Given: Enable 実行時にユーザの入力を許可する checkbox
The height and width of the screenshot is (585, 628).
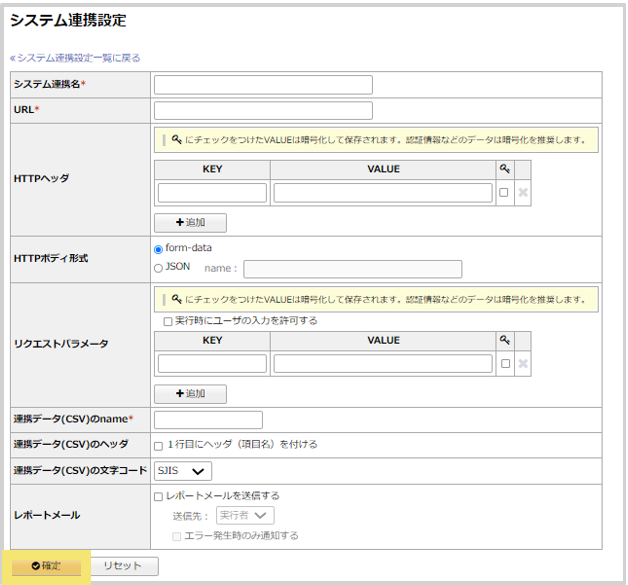Looking at the screenshot, I should pos(167,321).
